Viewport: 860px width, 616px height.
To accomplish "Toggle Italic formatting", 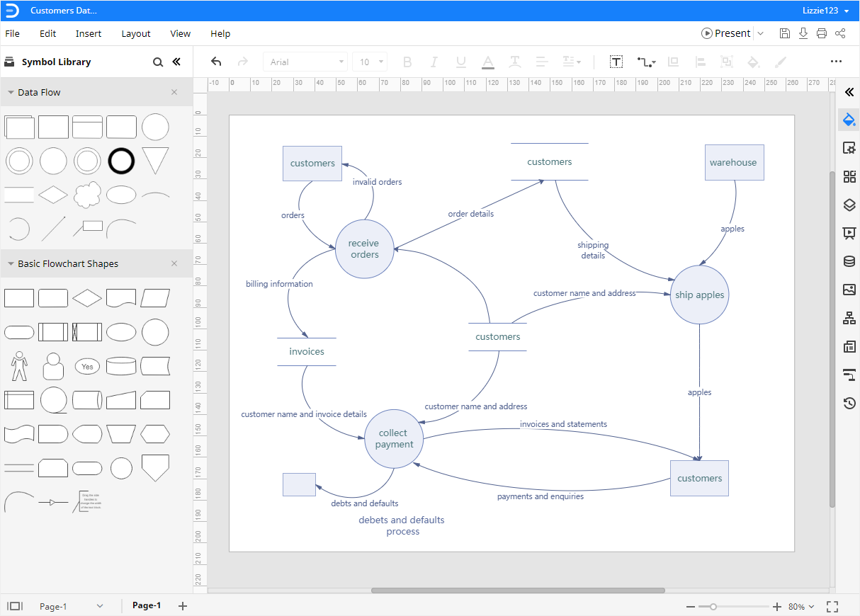I will coord(434,62).
